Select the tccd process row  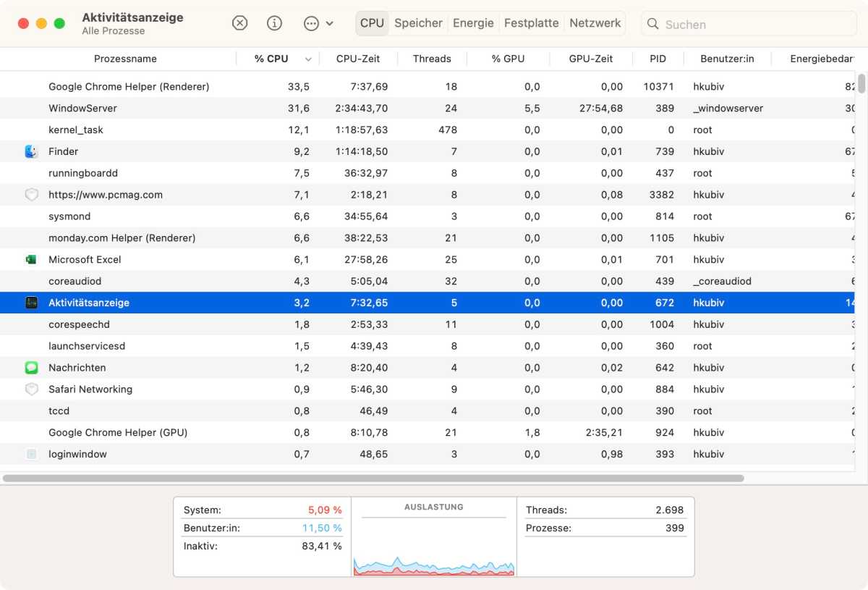428,411
